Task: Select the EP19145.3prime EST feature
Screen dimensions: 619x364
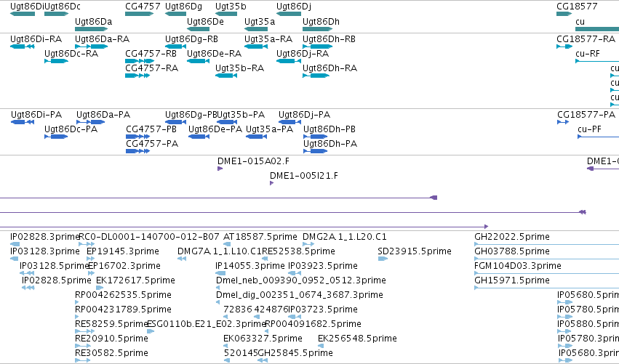Action: coord(90,259)
